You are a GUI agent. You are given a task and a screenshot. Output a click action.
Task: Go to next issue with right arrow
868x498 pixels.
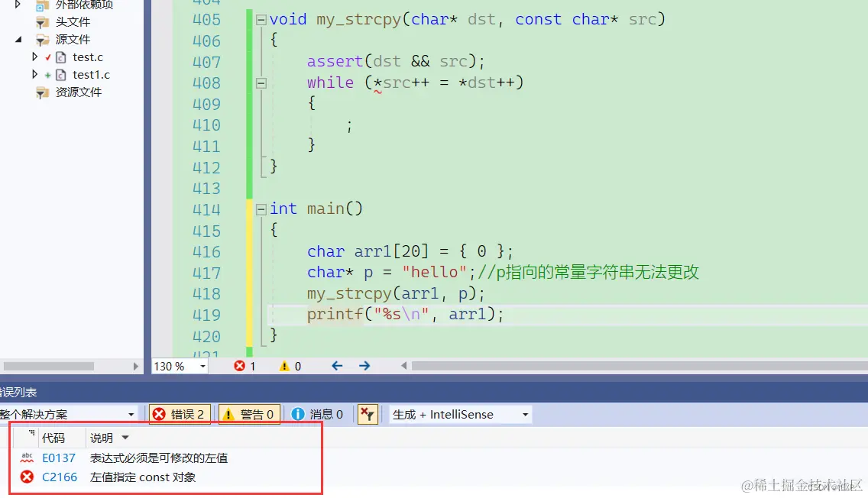click(364, 366)
